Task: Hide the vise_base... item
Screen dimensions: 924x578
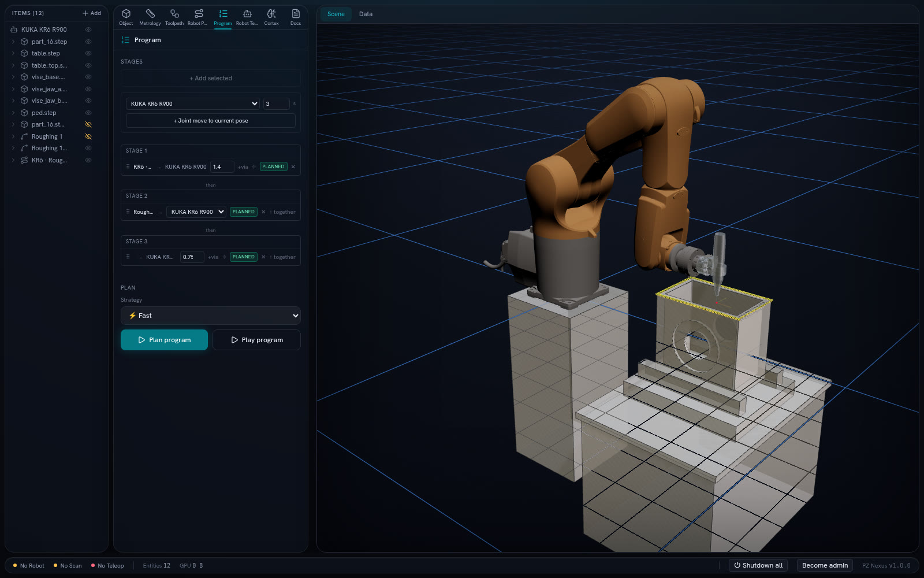Action: (x=88, y=77)
